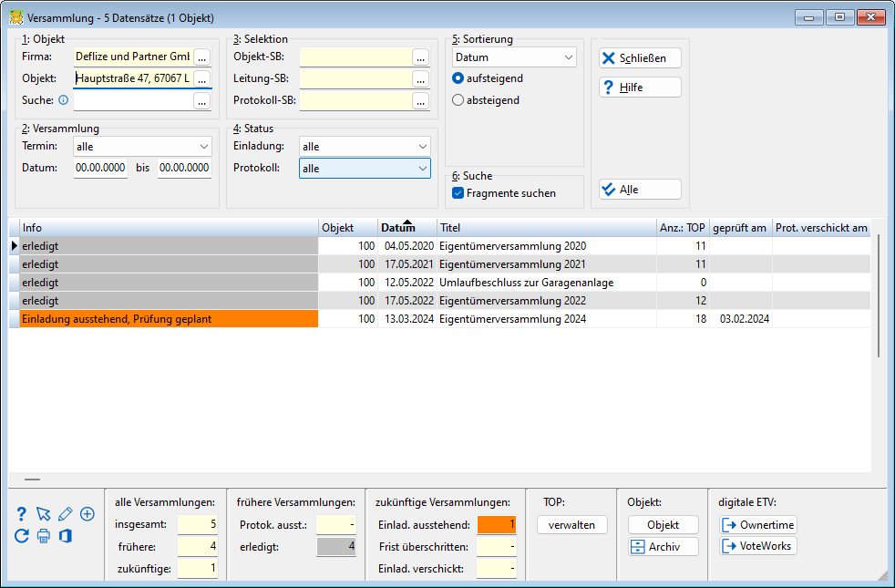This screenshot has width=895, height=588.
Task: Select the aufsteigend radio button
Action: tap(458, 78)
